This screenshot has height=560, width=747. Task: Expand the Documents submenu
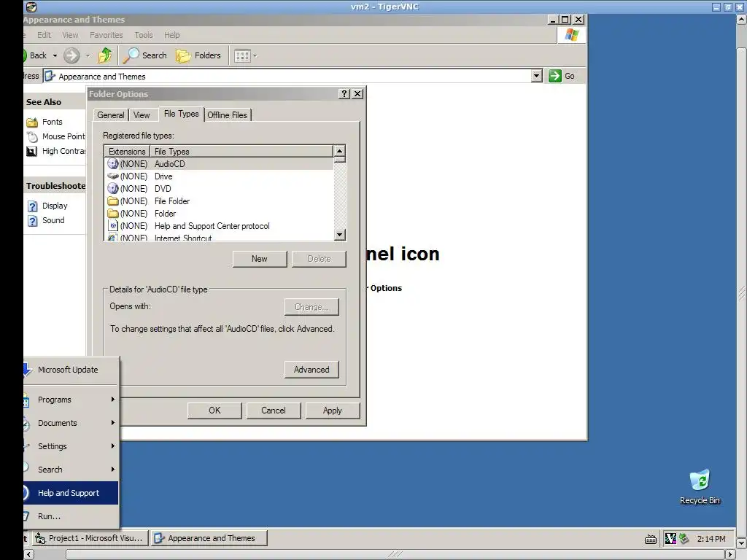click(x=71, y=423)
